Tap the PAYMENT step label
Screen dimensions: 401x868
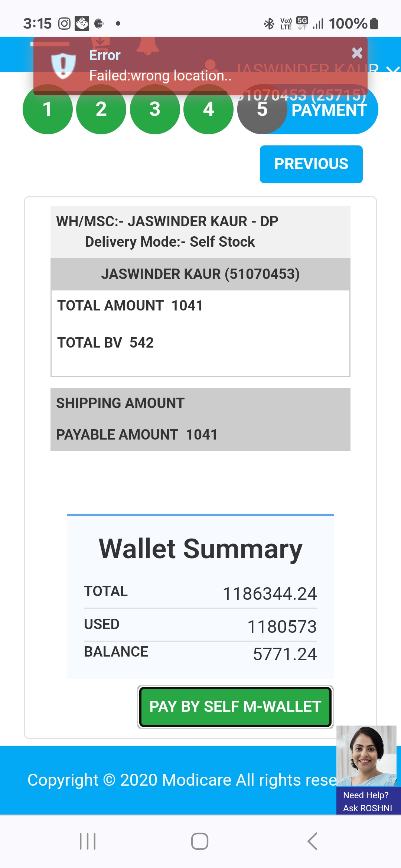tap(329, 111)
